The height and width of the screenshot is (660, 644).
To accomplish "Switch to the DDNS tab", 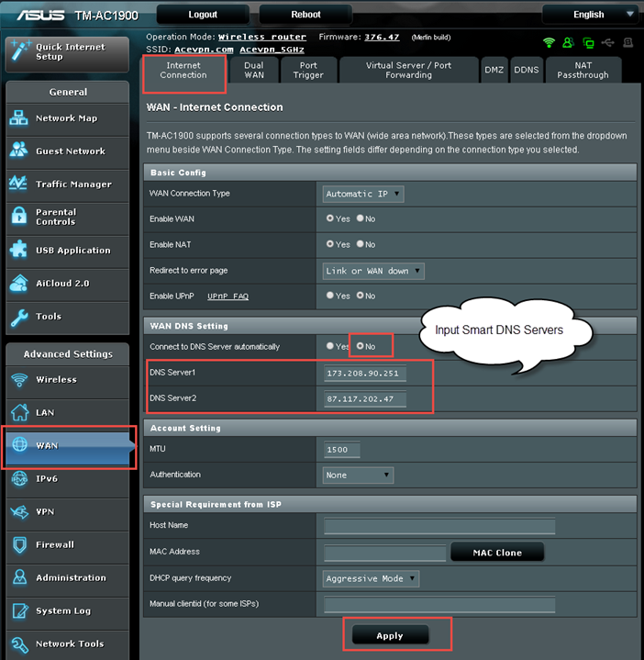I will click(x=527, y=71).
